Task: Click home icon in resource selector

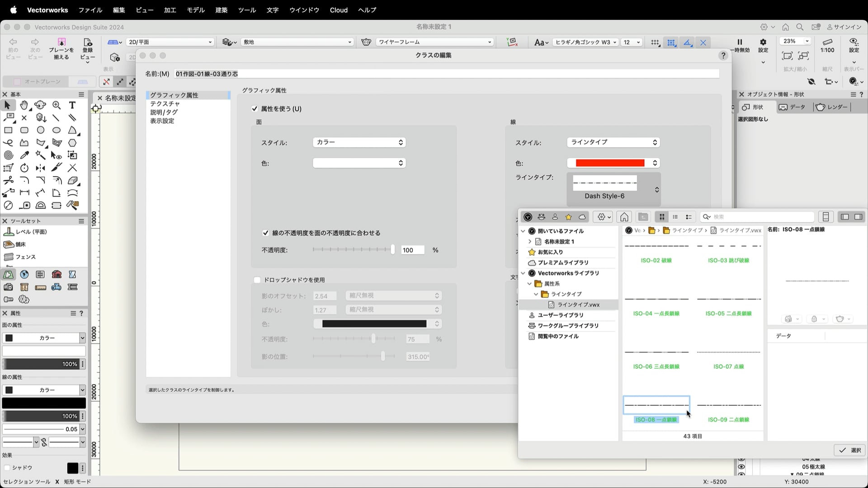Action: coord(624,217)
